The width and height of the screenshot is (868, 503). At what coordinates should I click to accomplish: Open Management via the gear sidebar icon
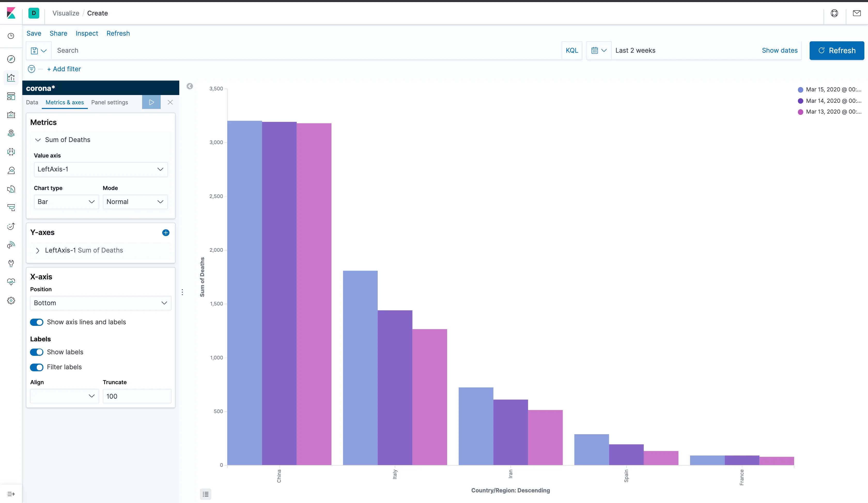(11, 301)
